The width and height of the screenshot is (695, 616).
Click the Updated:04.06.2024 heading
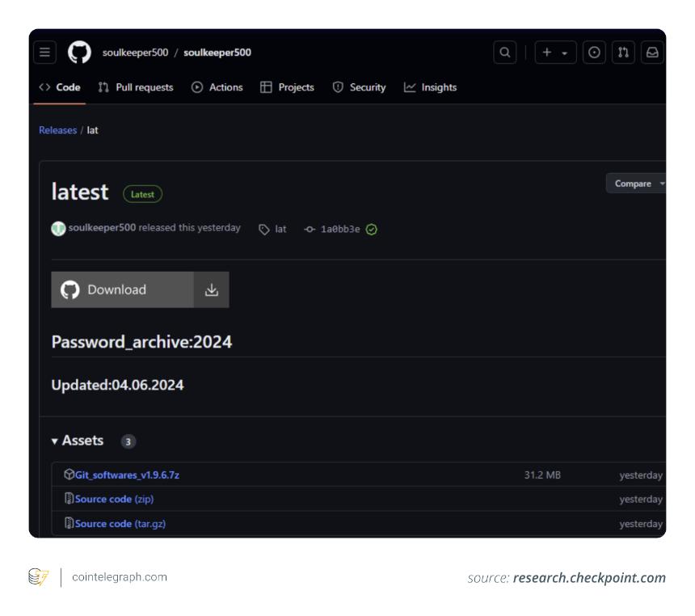117,385
